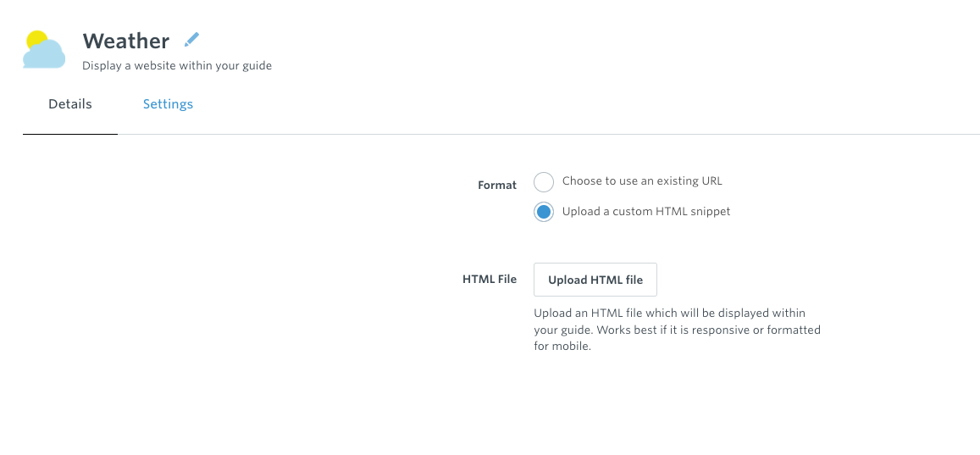Click the yellow sun in the Weather icon
Screen dimensions: 980x455
[36, 40]
